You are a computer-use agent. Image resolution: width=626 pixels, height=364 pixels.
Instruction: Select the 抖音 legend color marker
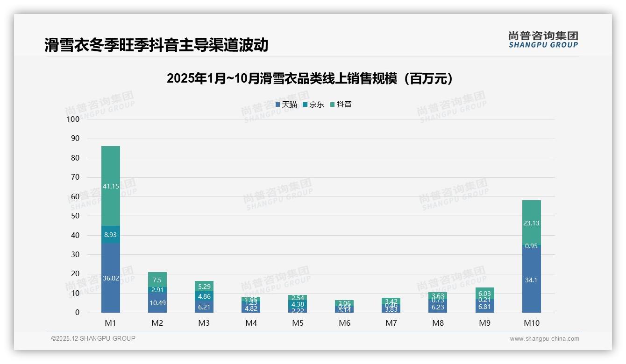point(332,105)
